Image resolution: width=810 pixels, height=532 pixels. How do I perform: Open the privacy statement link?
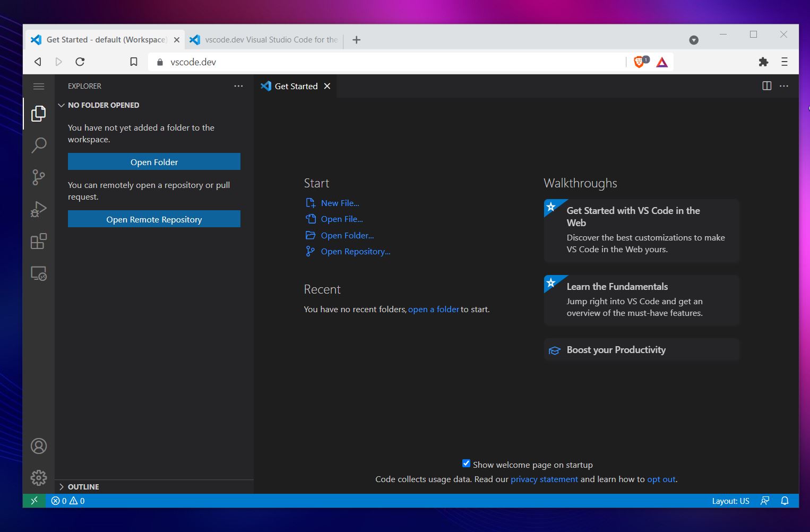tap(544, 479)
